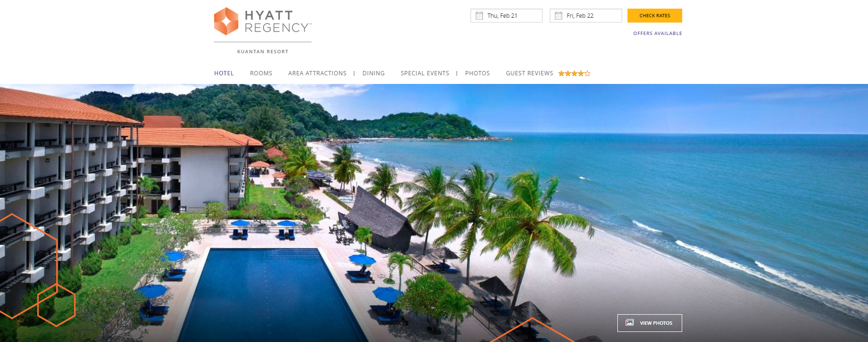Open the Fri, Feb 22 check-out date field
868x342 pixels.
pos(586,16)
